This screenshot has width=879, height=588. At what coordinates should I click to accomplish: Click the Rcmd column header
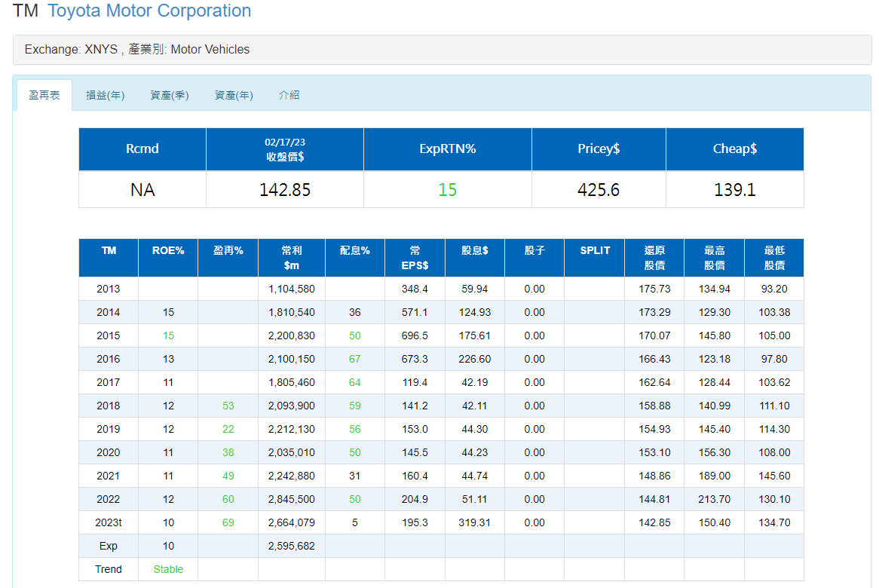tap(142, 149)
